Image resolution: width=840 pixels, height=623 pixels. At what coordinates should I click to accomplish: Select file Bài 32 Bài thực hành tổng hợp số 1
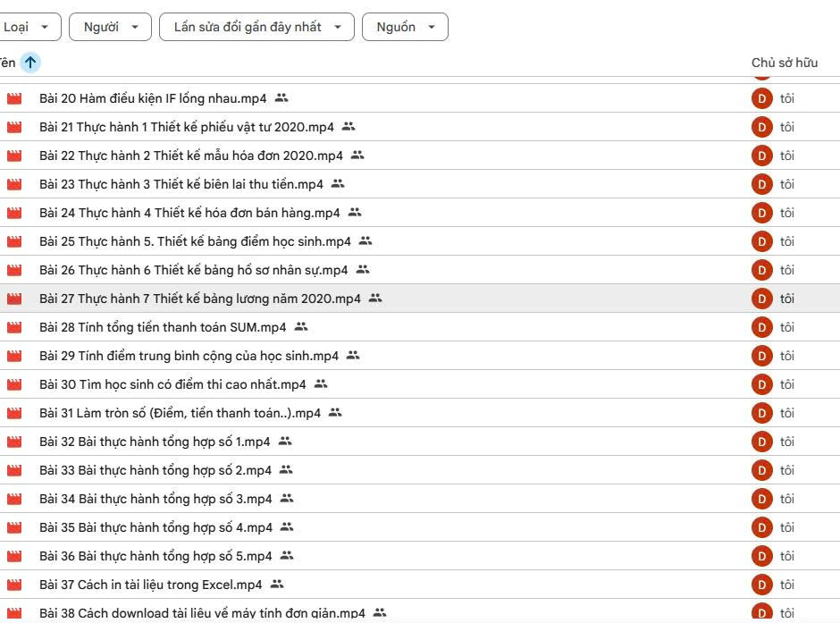coord(155,442)
